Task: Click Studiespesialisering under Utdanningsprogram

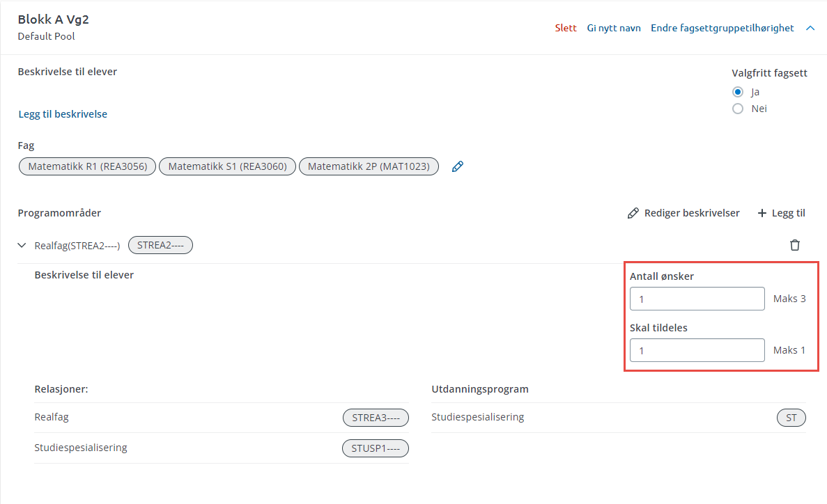Action: pyautogui.click(x=478, y=417)
